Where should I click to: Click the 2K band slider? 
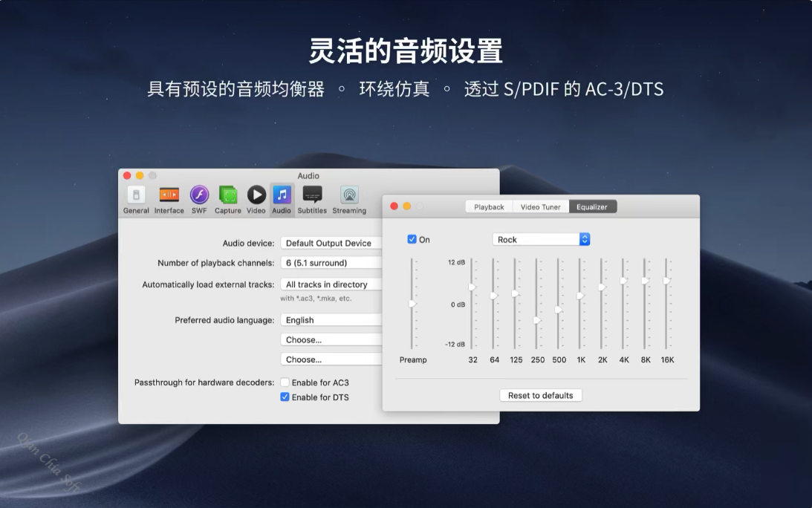click(602, 287)
